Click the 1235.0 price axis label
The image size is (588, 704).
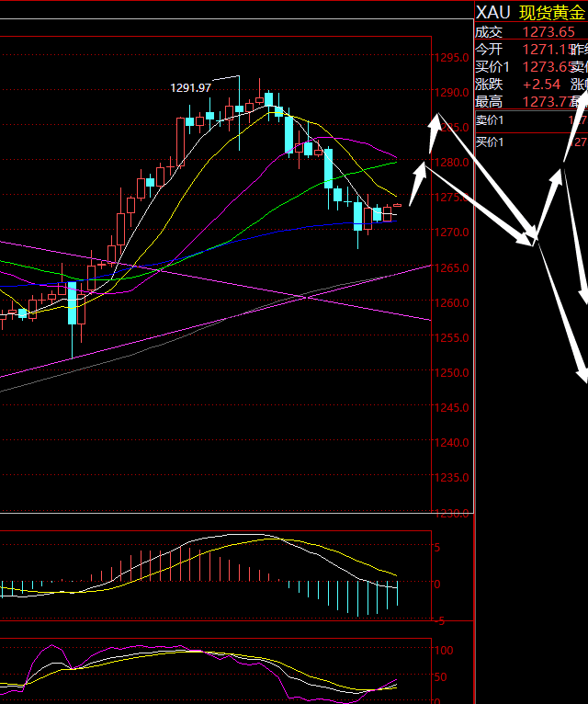(x=451, y=478)
